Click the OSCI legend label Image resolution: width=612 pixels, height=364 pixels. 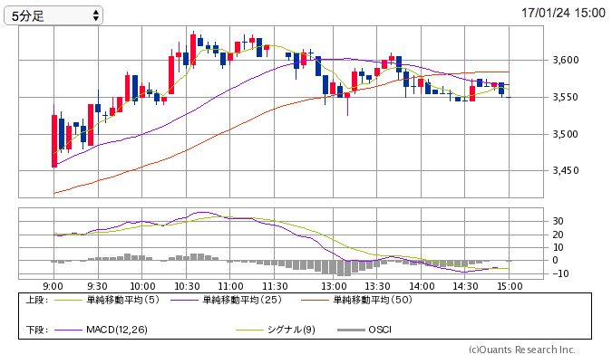(x=380, y=330)
